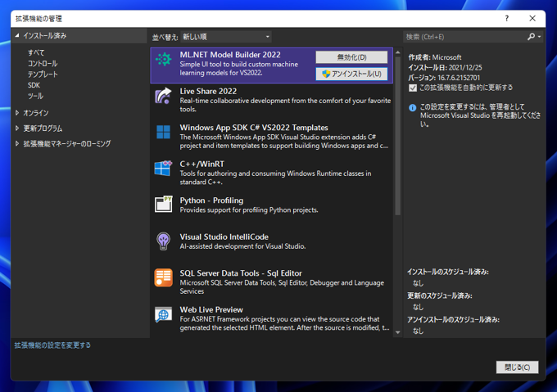Screen dimensions: 557x392
Task: Select SQL Server Data Tools - Sql Editor title
Action: point(241,273)
